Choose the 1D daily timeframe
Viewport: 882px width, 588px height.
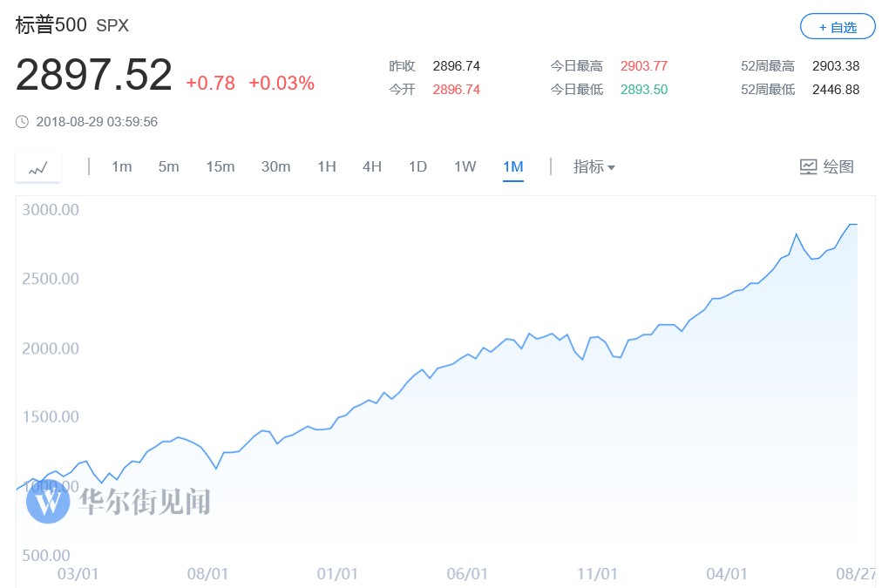(x=417, y=166)
